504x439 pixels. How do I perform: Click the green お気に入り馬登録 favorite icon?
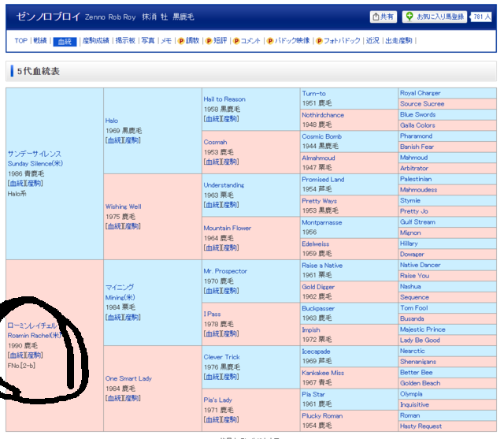click(x=410, y=17)
